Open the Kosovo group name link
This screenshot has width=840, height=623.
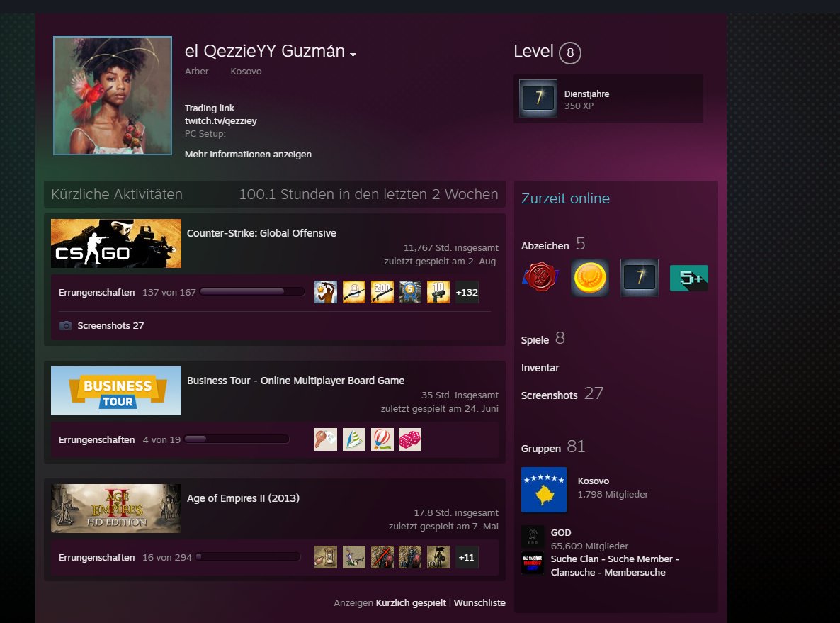tap(593, 481)
